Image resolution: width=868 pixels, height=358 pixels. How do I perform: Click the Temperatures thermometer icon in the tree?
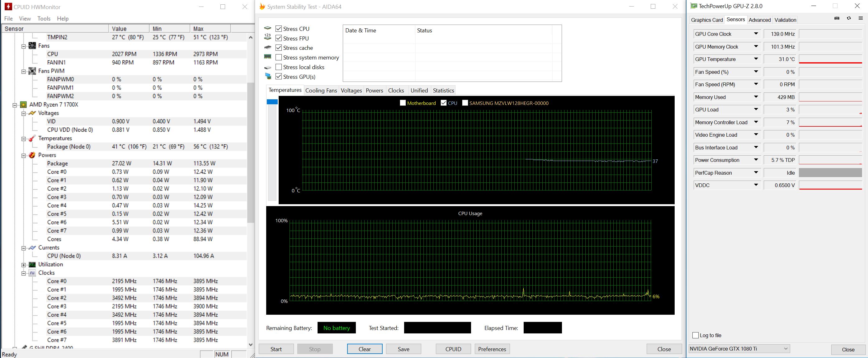click(32, 139)
